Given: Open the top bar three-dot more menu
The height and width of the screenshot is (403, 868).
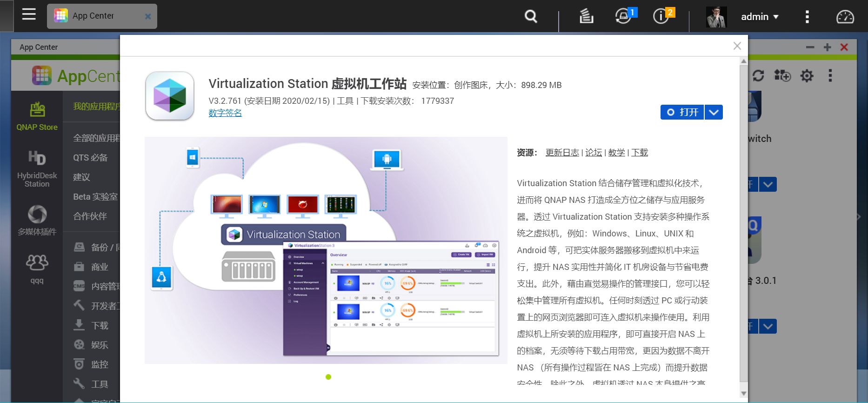Looking at the screenshot, I should [x=807, y=17].
